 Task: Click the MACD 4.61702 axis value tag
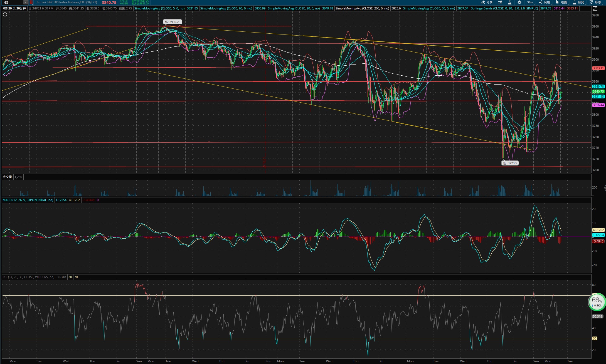(x=598, y=230)
